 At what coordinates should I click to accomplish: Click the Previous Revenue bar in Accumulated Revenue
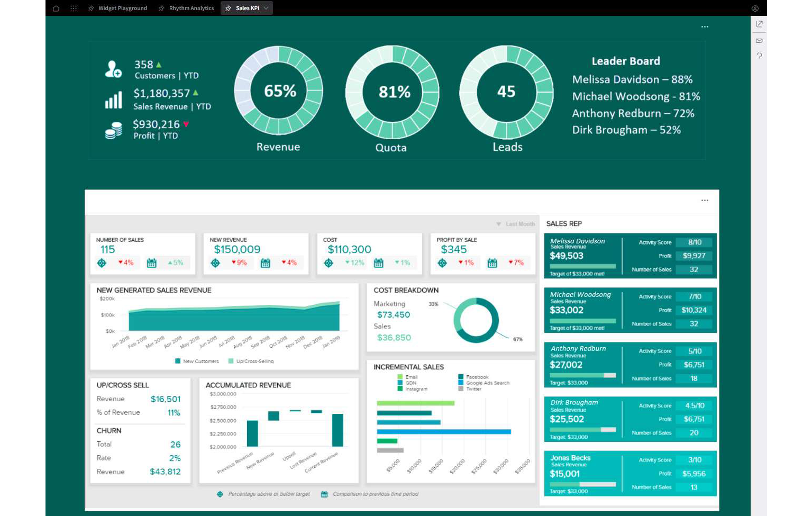coord(252,433)
